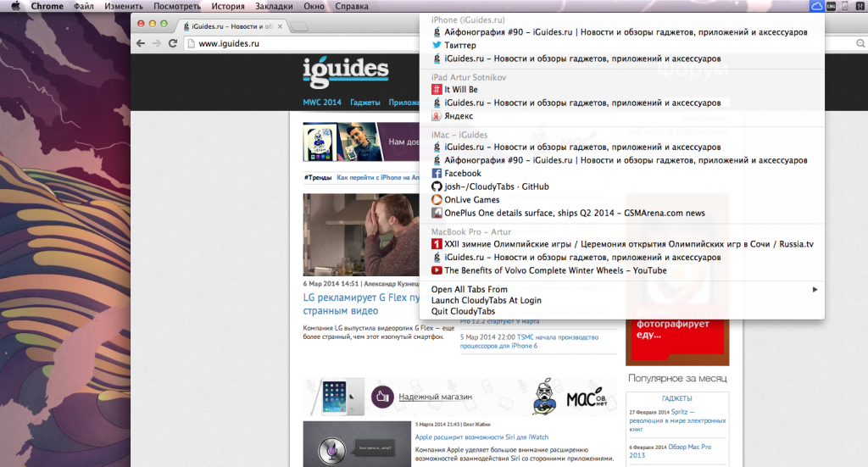
Task: Click the Chrome forward arrow button
Action: click(x=157, y=43)
